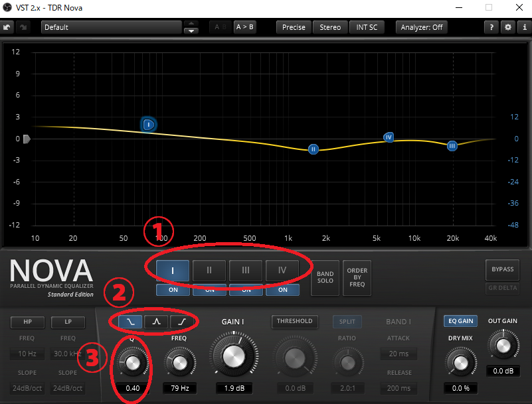This screenshot has height=404, width=532.
Task: Toggle the EQ GAIN button
Action: pyautogui.click(x=460, y=321)
